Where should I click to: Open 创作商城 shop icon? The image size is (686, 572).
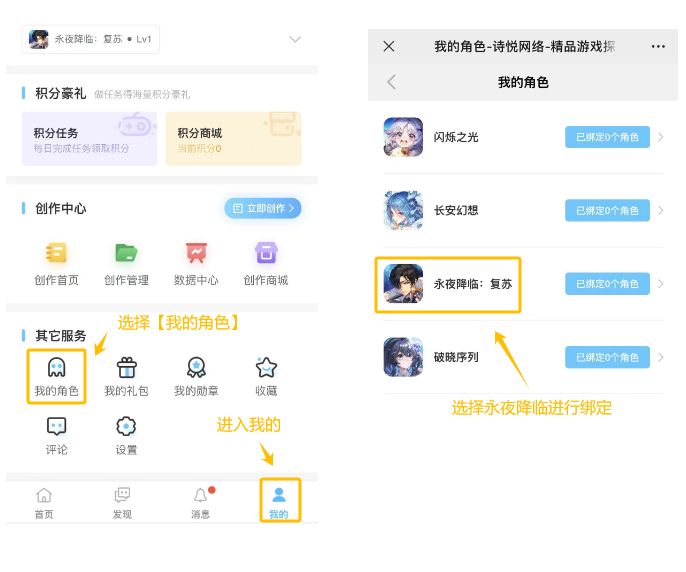[x=266, y=253]
